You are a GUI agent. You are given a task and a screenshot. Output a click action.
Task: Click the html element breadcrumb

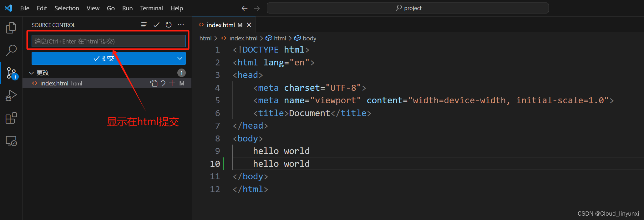[x=276, y=38]
